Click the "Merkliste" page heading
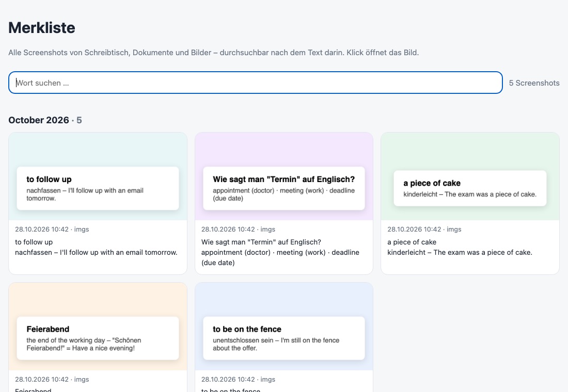The height and width of the screenshot is (392, 568). click(42, 28)
